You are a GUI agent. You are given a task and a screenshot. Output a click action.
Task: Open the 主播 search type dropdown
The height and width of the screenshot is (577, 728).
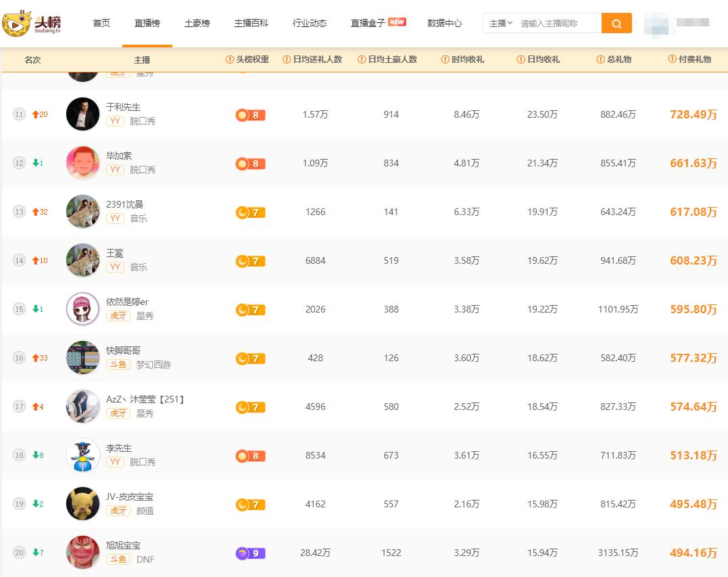(x=500, y=23)
